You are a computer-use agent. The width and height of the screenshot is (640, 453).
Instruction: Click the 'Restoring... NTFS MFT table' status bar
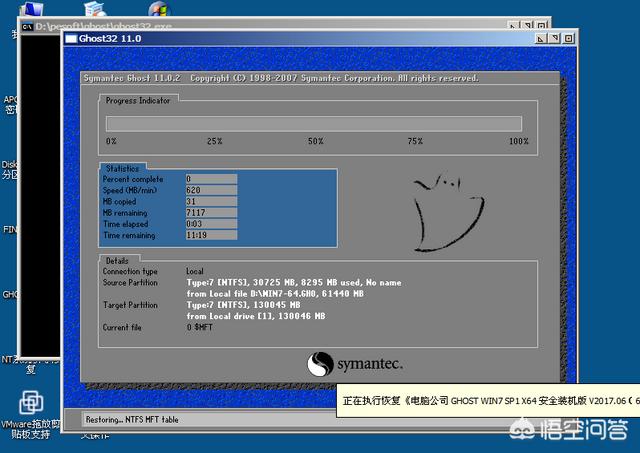coord(200,420)
